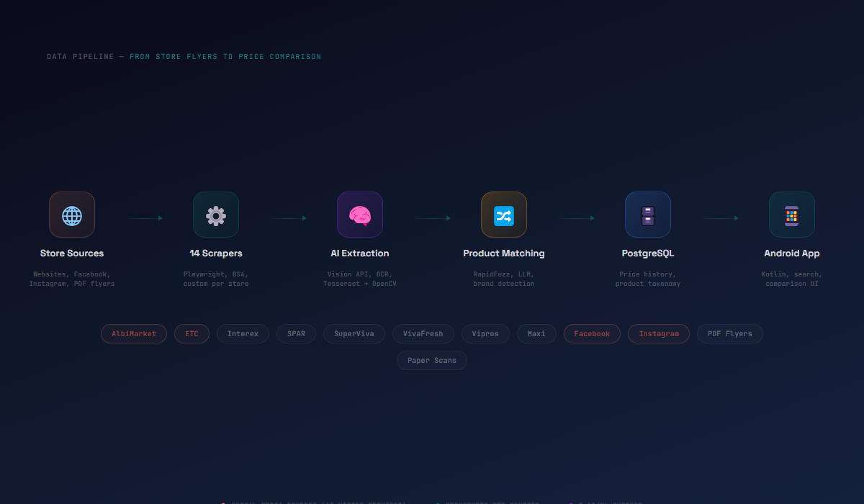864x504 pixels.
Task: Click the arrow leading into Android App
Action: (x=720, y=217)
